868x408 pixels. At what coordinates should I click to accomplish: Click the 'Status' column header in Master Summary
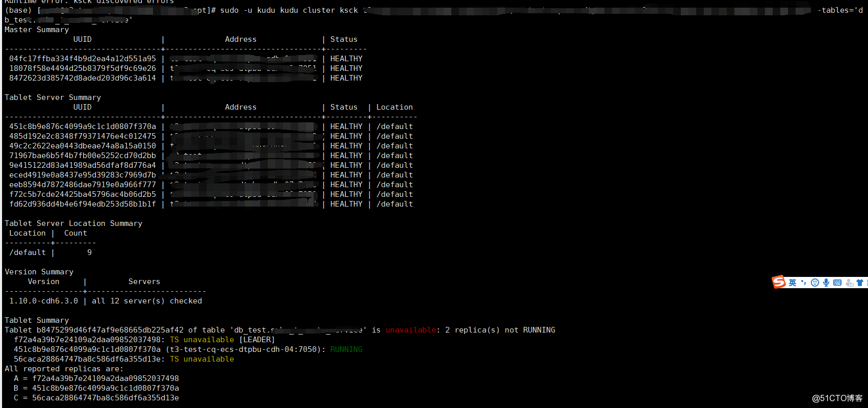(x=344, y=39)
